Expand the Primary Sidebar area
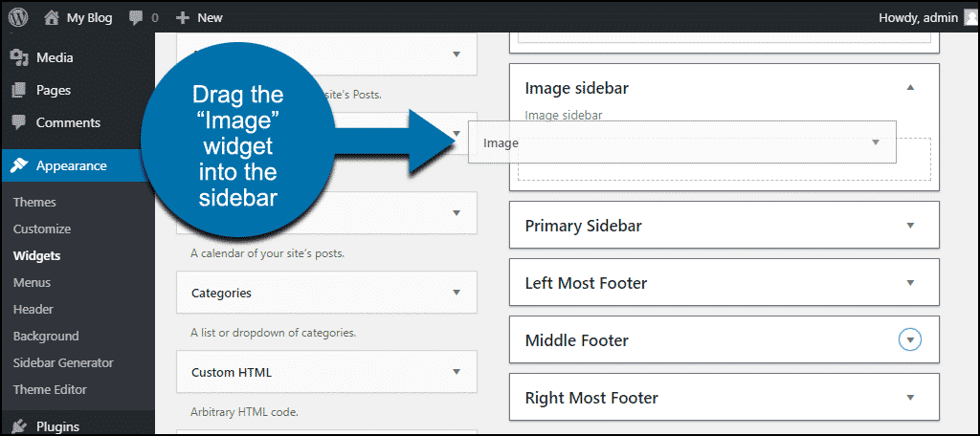Screen dimensions: 980x436 (x=910, y=226)
